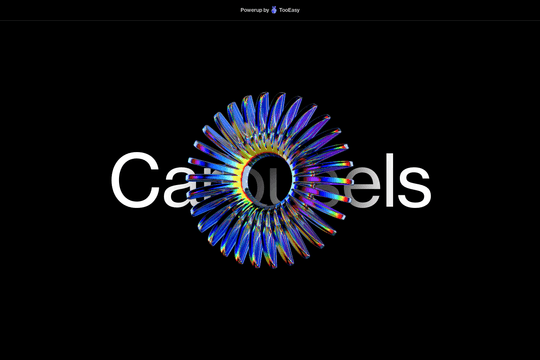The height and width of the screenshot is (360, 540).
Task: Click the blue TooEasy logo icon
Action: 274,10
